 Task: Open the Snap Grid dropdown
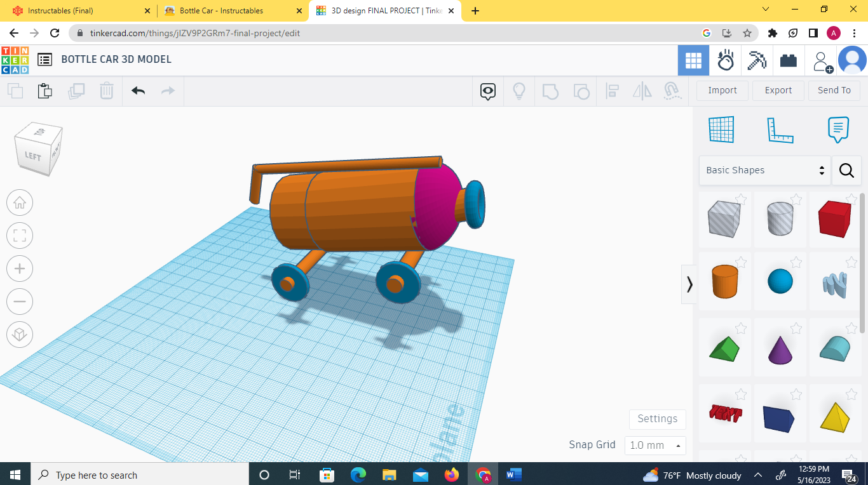click(655, 445)
